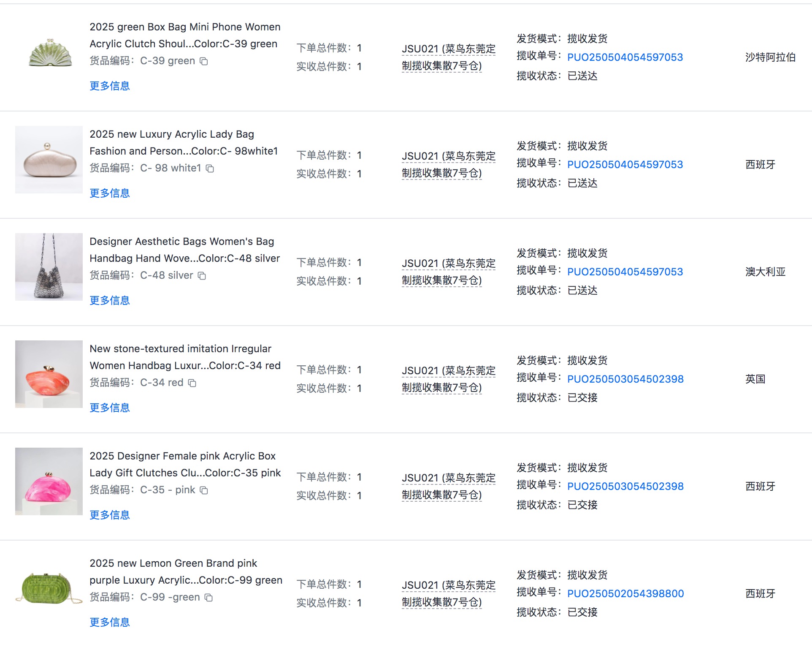Open silver woven handbag thumbnail
The height and width of the screenshot is (647, 812).
pos(49,267)
